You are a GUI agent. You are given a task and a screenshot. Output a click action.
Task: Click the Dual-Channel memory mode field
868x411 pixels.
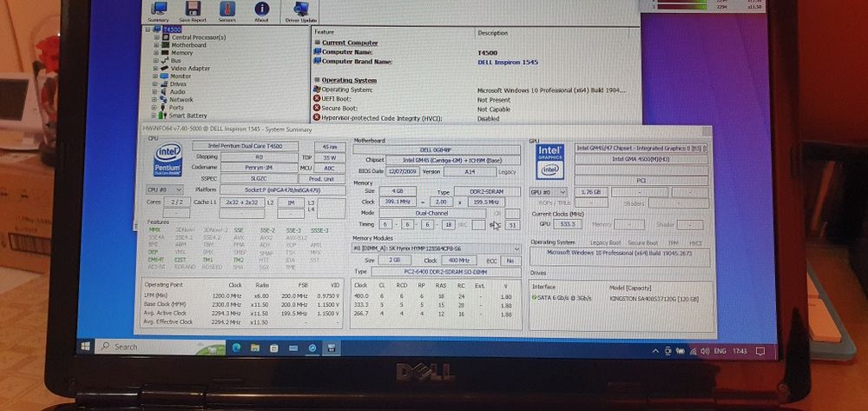tap(431, 213)
